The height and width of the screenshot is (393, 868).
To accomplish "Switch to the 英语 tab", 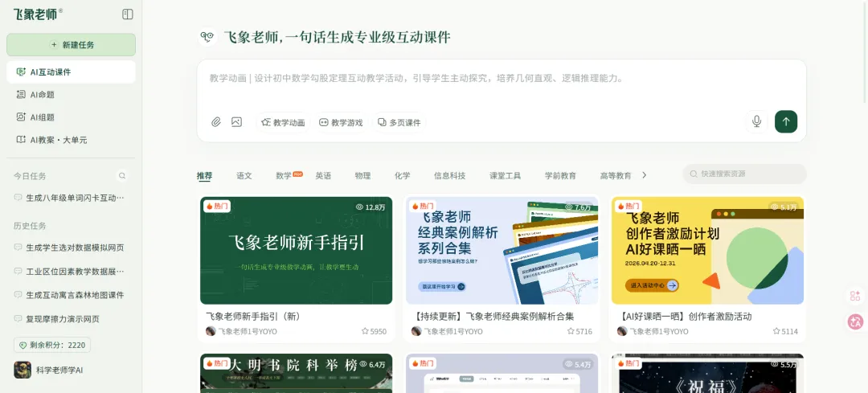I will click(x=323, y=175).
